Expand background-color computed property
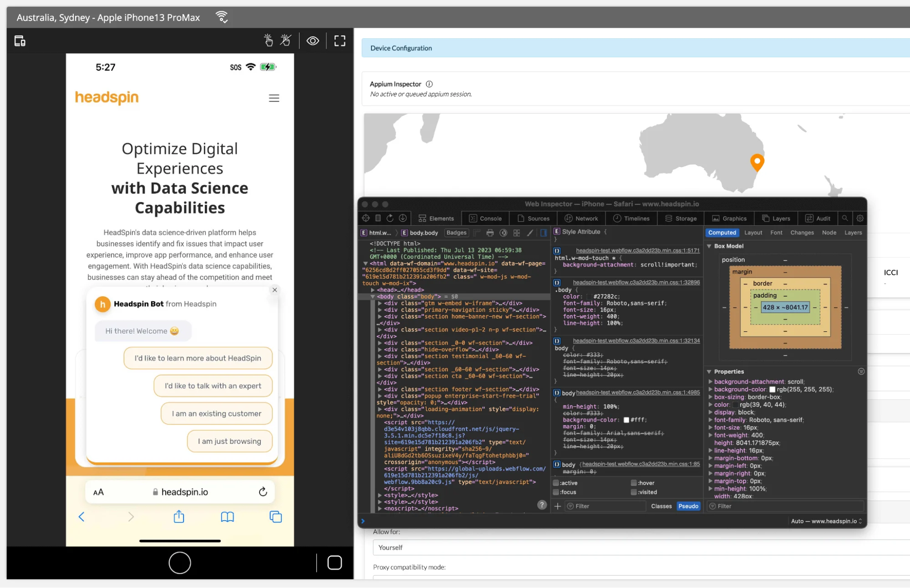The width and height of the screenshot is (910, 588). [x=710, y=390]
